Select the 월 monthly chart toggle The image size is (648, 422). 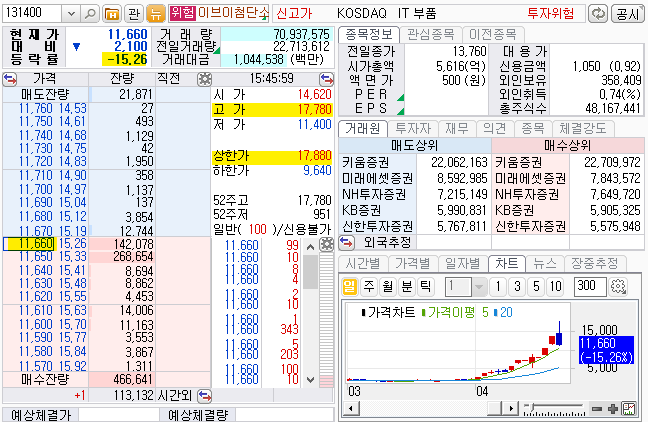(x=388, y=286)
